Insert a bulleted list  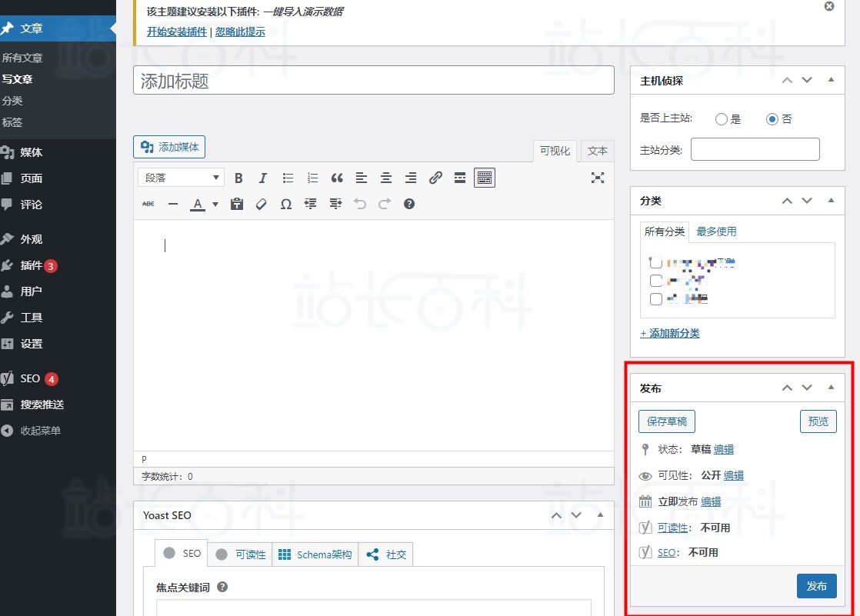[x=288, y=178]
